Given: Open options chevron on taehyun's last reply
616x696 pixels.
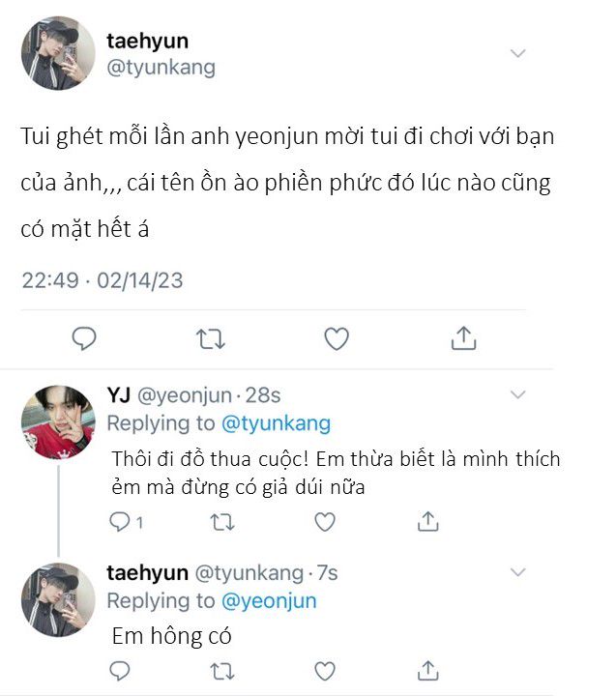Looking at the screenshot, I should tap(518, 572).
